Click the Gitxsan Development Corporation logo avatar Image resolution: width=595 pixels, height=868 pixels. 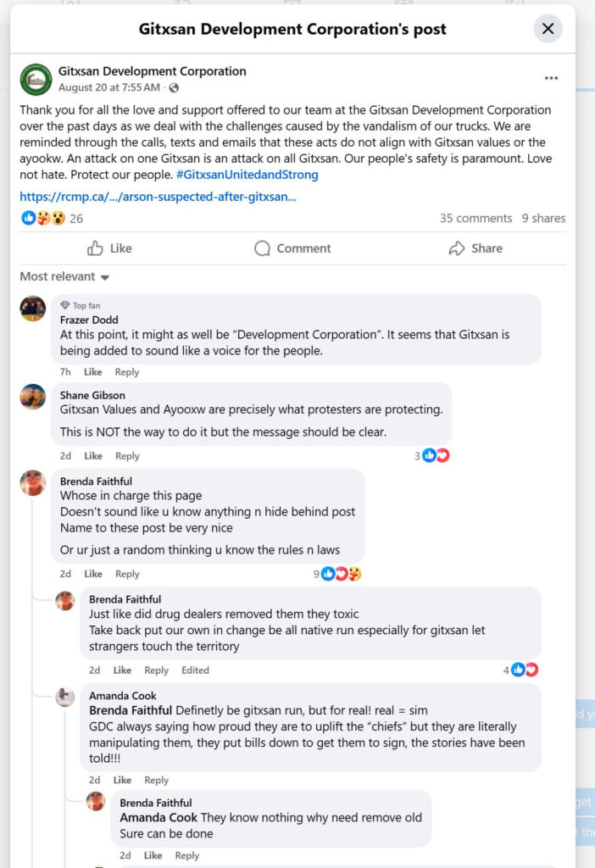pyautogui.click(x=36, y=79)
